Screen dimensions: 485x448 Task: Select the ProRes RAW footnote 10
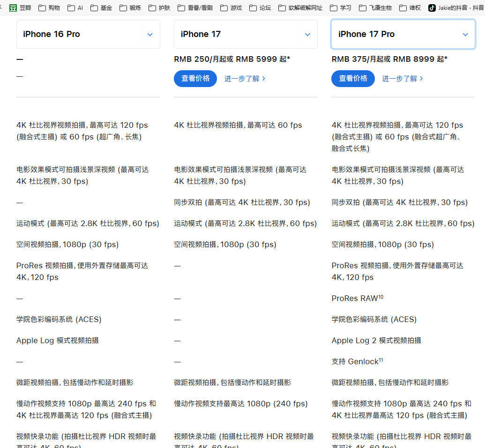click(x=381, y=297)
